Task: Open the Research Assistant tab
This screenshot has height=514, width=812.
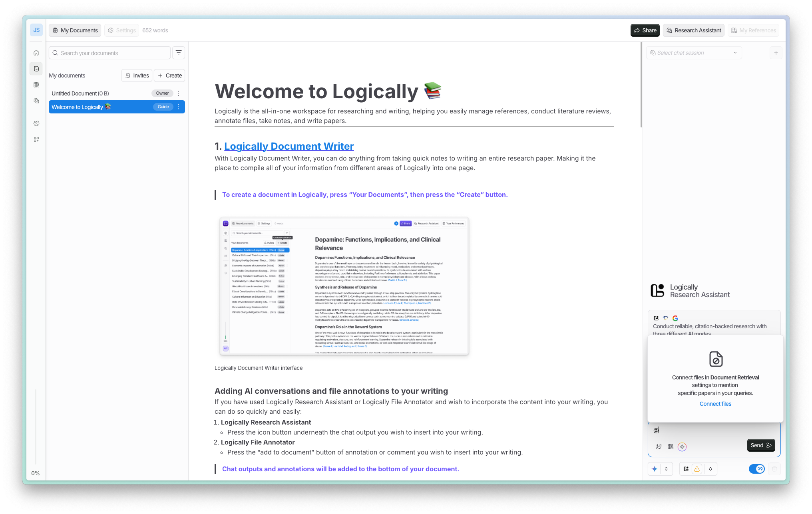Action: (x=693, y=30)
